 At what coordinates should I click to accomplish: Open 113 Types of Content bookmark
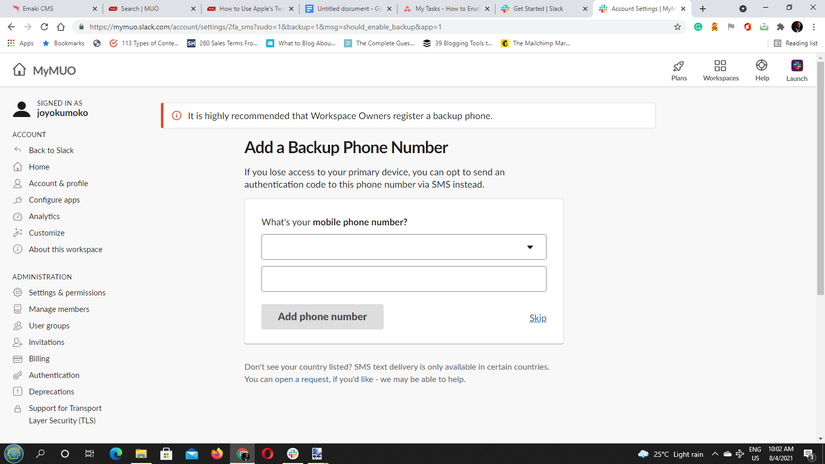click(144, 43)
